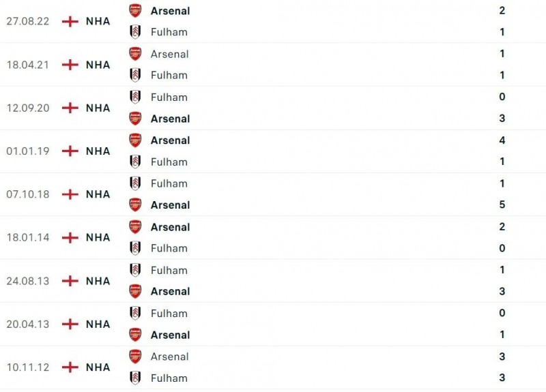Click Arsenal crest in 20.04.13 match

(x=135, y=335)
